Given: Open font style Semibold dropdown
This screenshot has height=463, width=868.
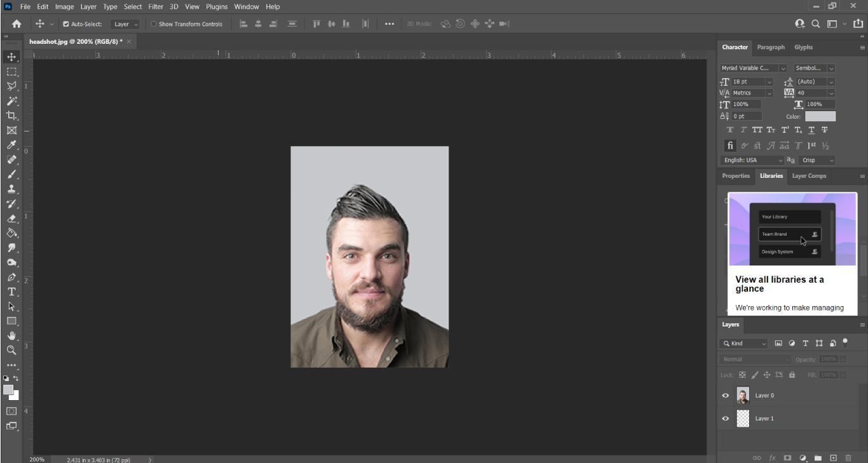Looking at the screenshot, I should (x=814, y=68).
